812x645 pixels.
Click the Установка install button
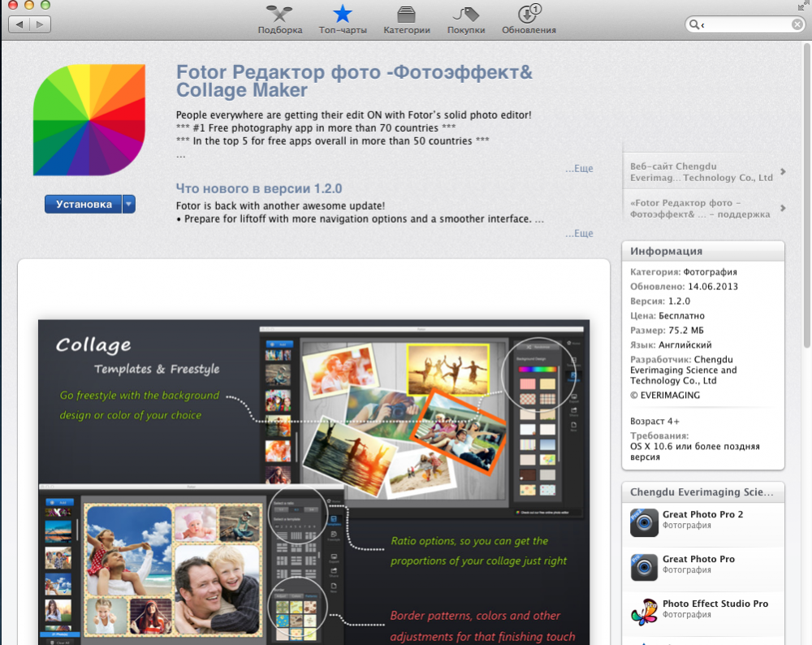tap(84, 204)
